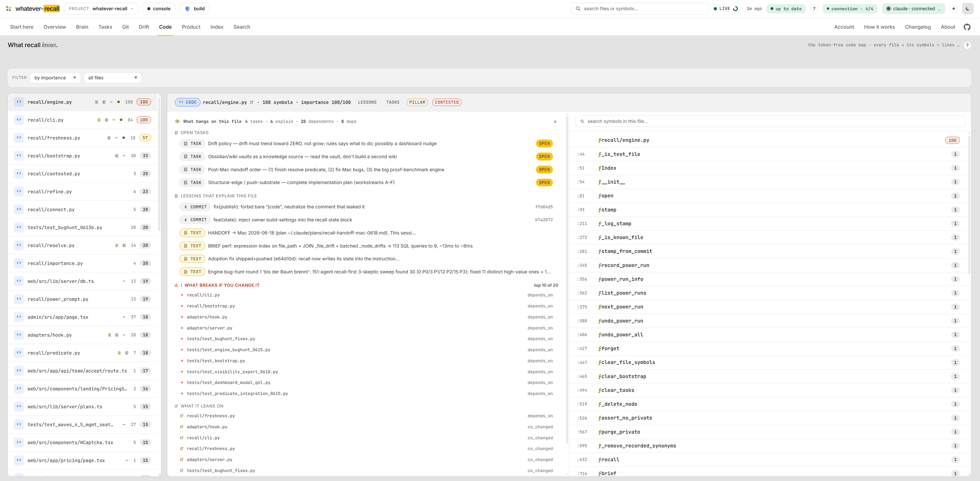Click magnifier icon in files search box
Screen dimensions: 980x481
click(578, 9)
